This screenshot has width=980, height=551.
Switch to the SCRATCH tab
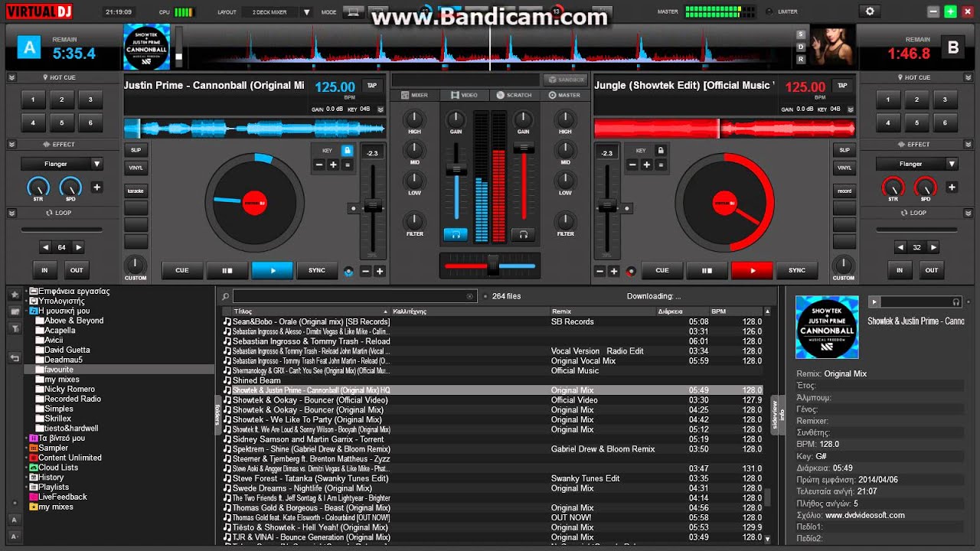pos(514,95)
